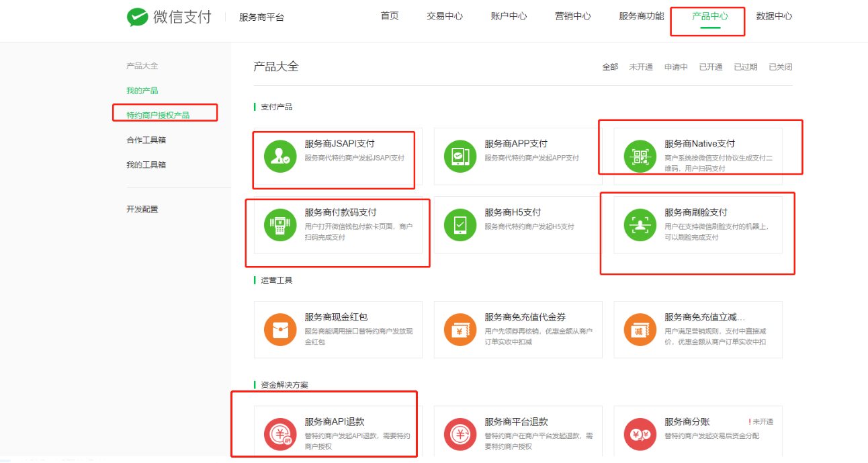
Task: Filter products by 已过期
Action: (x=746, y=67)
